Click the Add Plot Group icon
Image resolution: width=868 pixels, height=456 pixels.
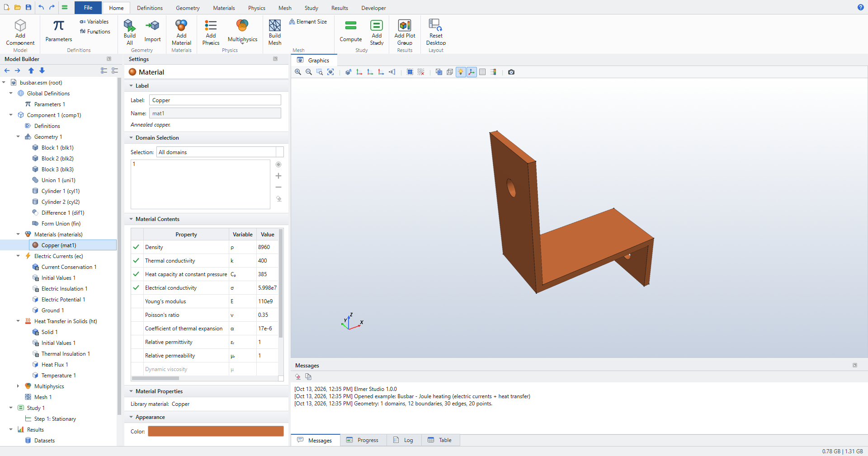click(405, 25)
